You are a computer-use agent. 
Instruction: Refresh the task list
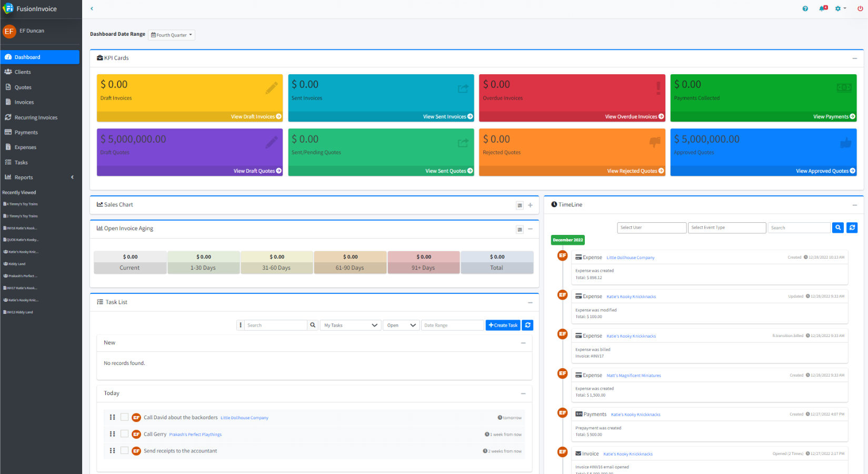(x=527, y=325)
